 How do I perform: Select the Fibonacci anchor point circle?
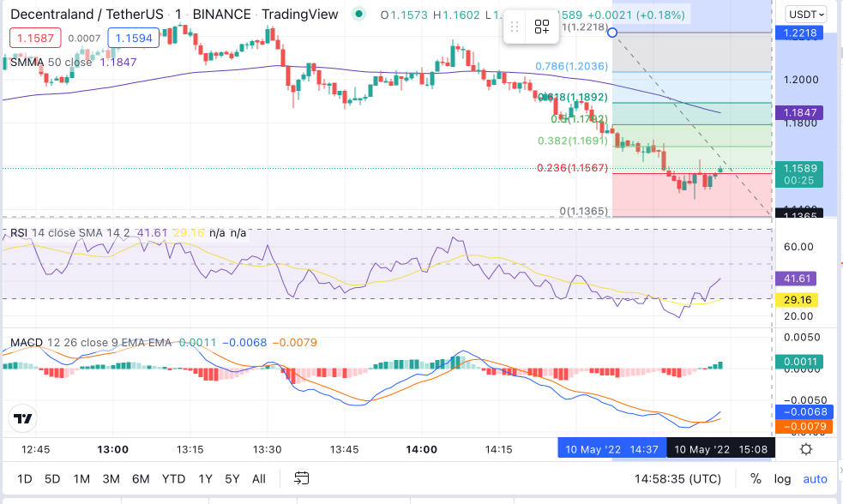click(611, 33)
